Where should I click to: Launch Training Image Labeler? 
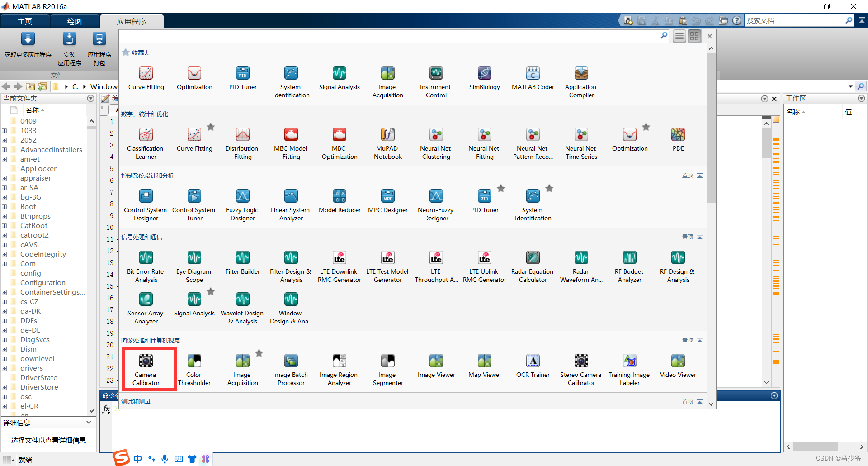629,370
